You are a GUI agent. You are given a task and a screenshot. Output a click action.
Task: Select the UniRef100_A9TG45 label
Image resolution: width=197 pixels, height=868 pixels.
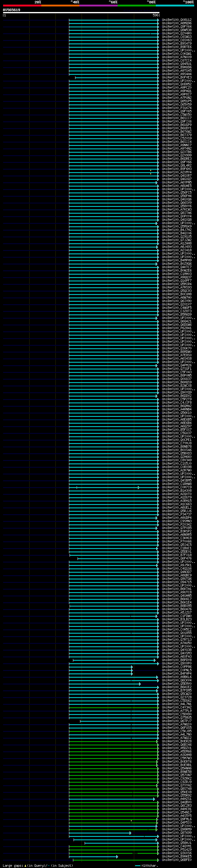pyautogui.click(x=177, y=71)
